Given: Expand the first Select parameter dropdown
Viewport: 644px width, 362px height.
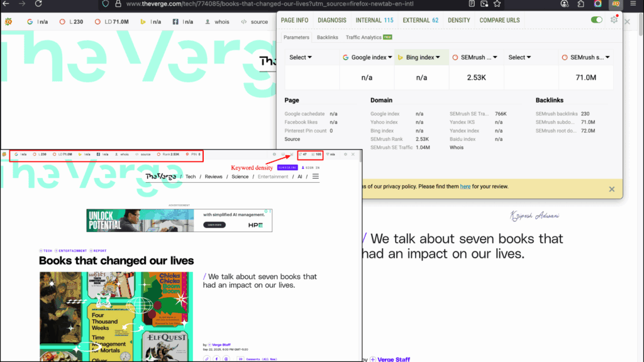Looking at the screenshot, I should pyautogui.click(x=301, y=57).
